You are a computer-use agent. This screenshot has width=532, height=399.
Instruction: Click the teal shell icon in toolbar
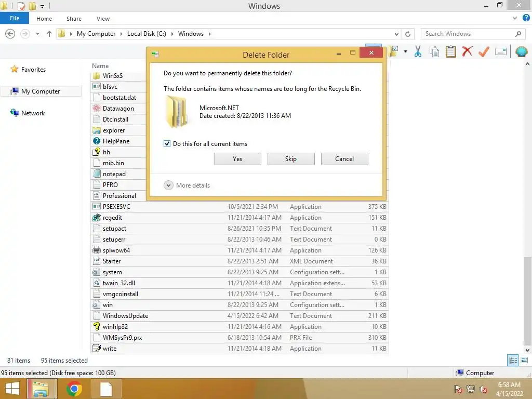522,51
